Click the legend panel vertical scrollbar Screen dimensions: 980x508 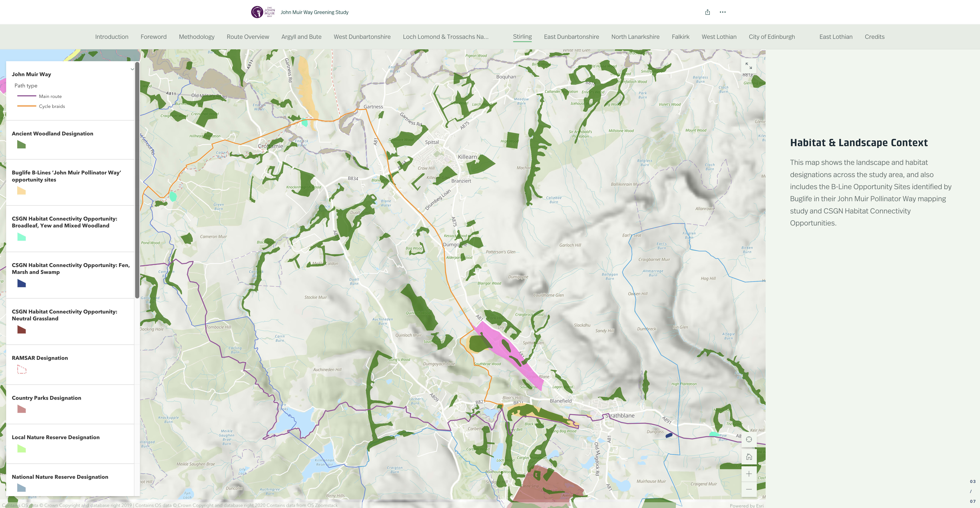(137, 181)
